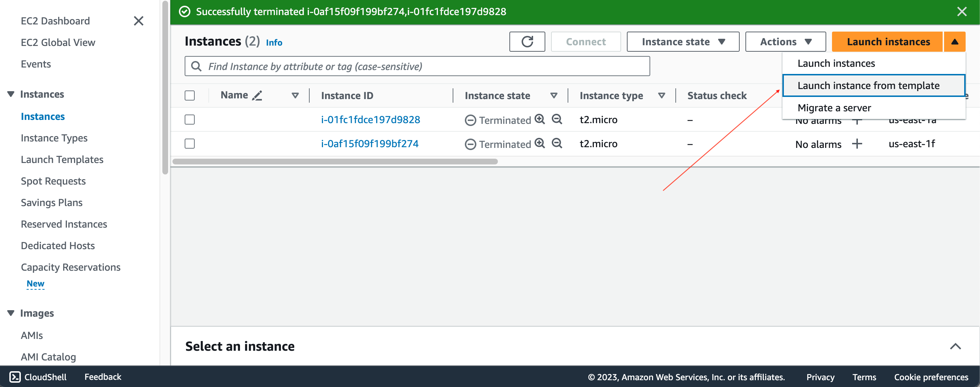The width and height of the screenshot is (980, 387).
Task: Click the Connect button
Action: [x=586, y=41]
